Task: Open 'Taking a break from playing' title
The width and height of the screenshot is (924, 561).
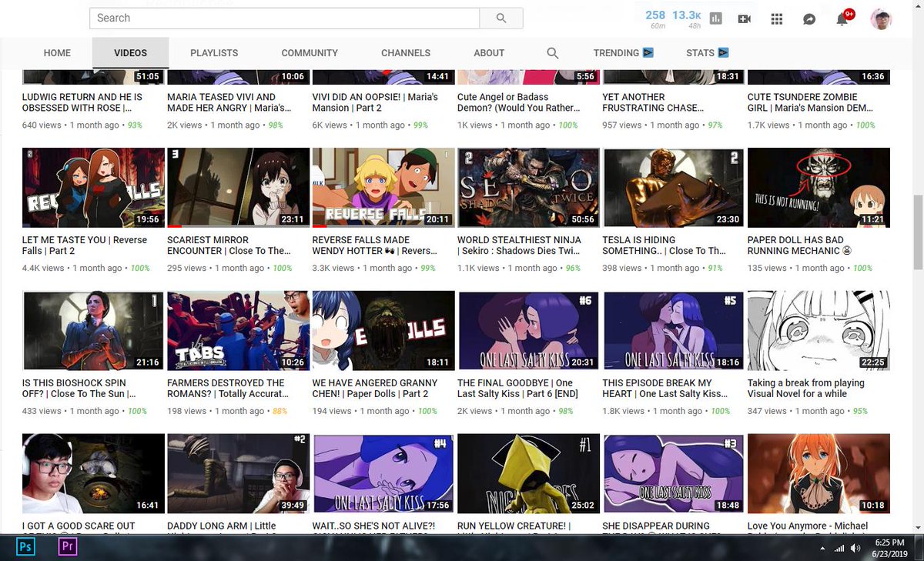Action: [x=806, y=389]
